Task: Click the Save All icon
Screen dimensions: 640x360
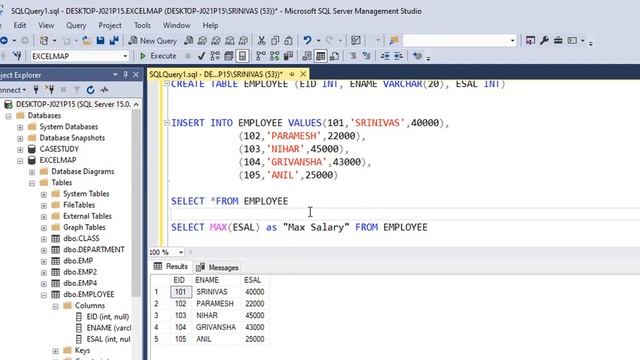Action: pos(114,40)
